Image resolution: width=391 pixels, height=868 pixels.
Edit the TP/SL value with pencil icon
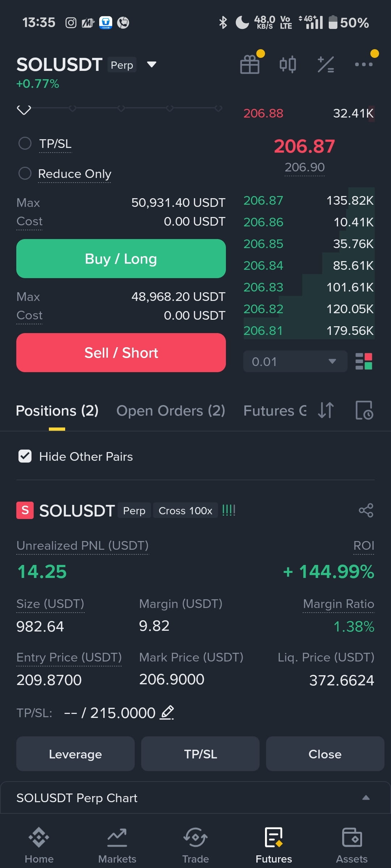[167, 713]
